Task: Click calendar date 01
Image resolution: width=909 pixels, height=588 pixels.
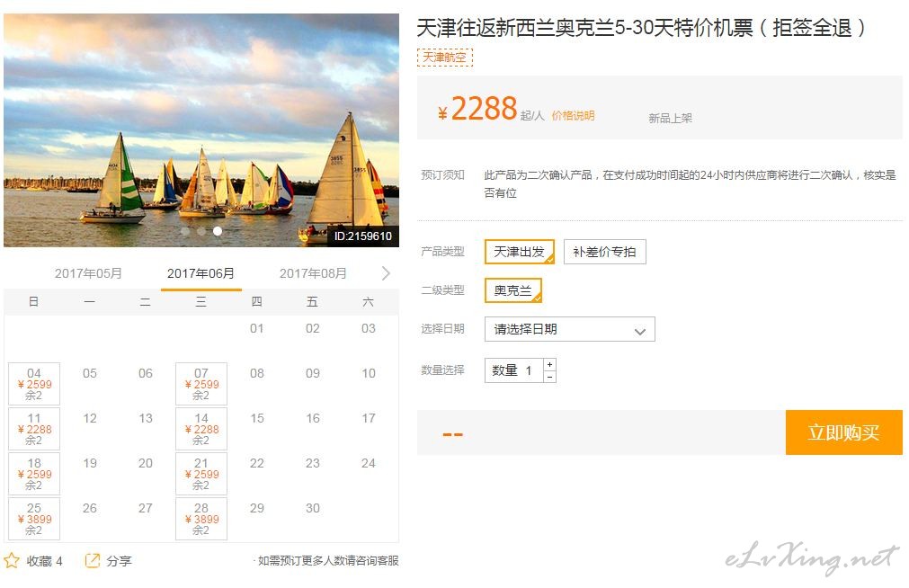Action: 257,328
